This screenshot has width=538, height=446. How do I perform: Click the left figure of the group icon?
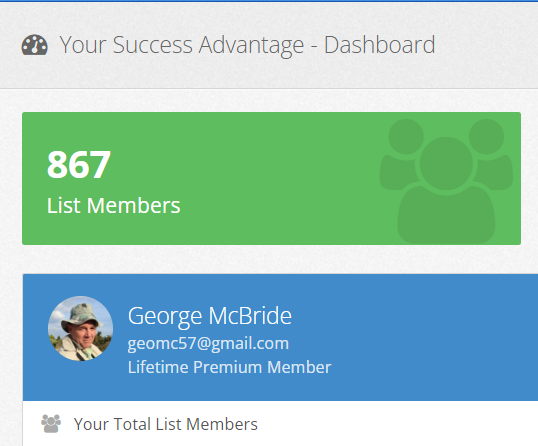(x=401, y=154)
